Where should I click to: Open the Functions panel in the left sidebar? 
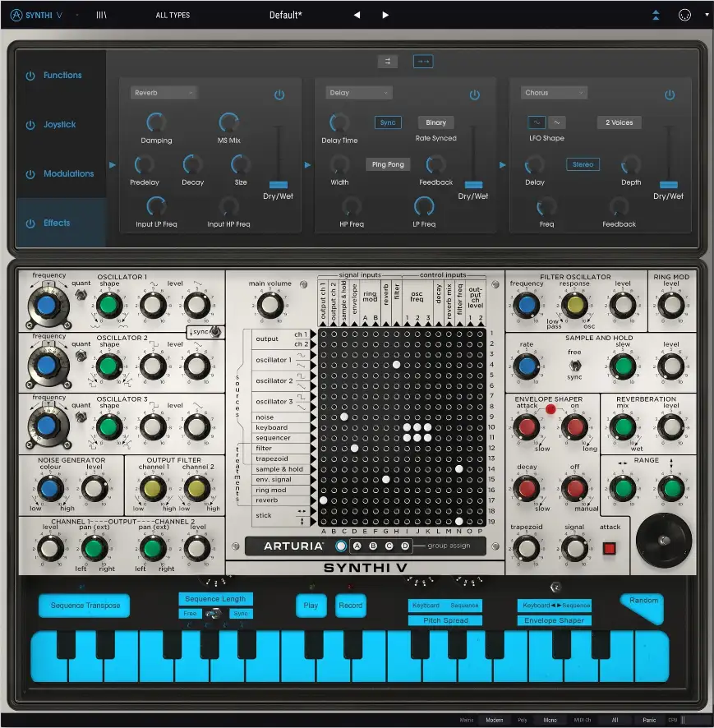(x=62, y=75)
